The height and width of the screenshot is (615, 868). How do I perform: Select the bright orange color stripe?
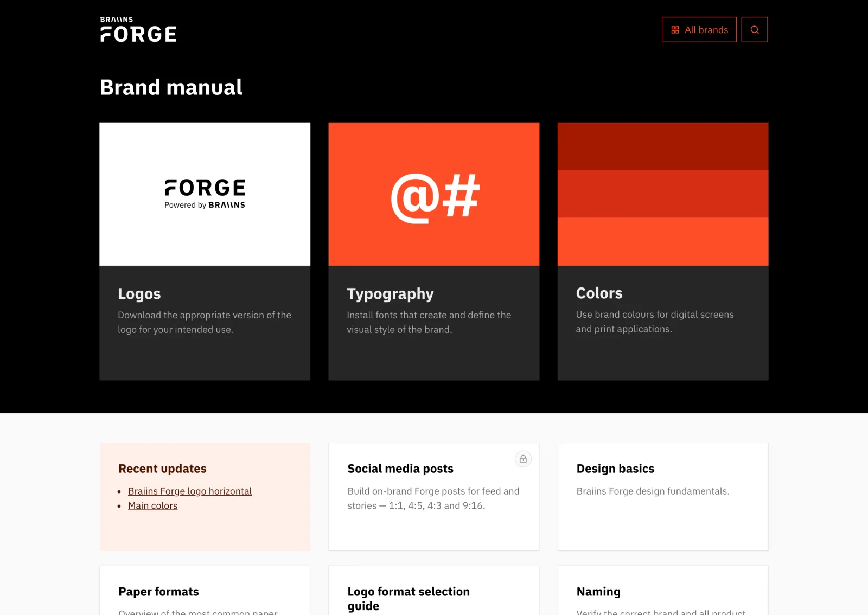tap(663, 242)
